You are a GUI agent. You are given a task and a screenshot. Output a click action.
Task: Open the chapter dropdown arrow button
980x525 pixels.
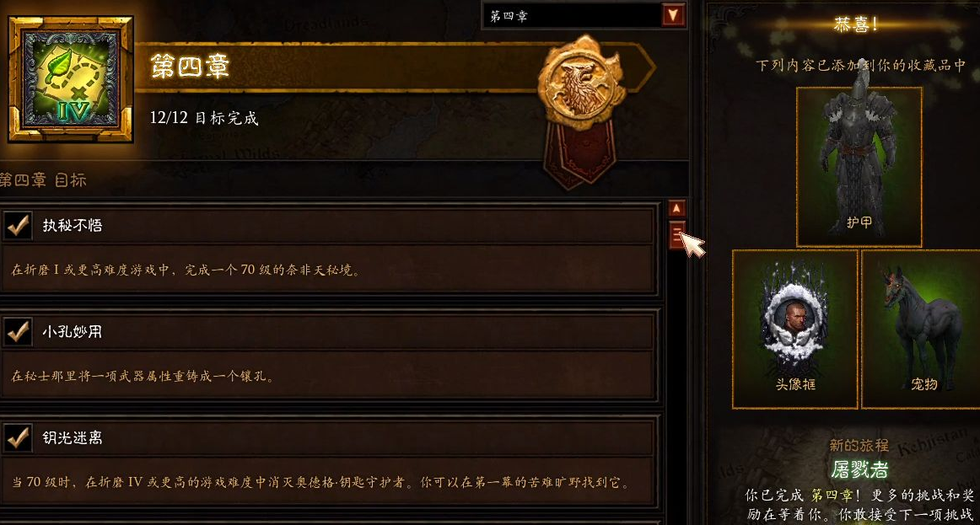[672, 15]
